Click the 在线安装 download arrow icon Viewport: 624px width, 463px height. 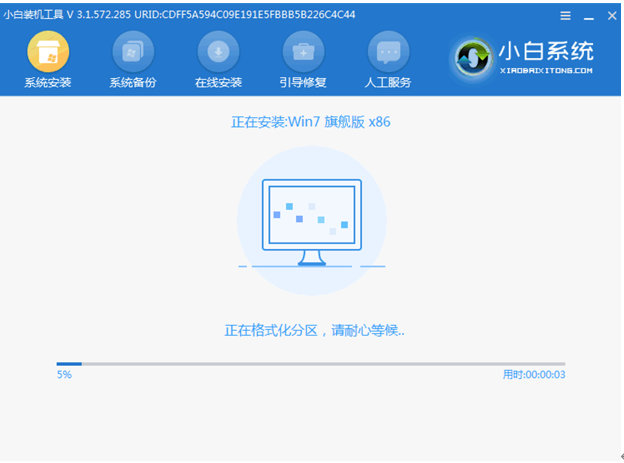click(218, 52)
